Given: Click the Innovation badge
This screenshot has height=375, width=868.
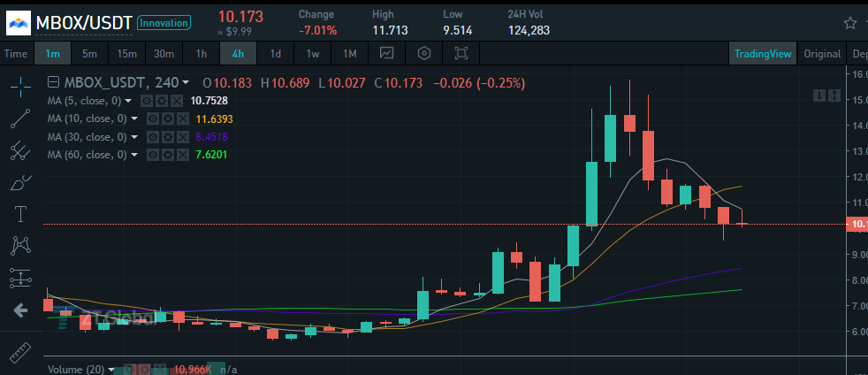Looking at the screenshot, I should point(164,23).
